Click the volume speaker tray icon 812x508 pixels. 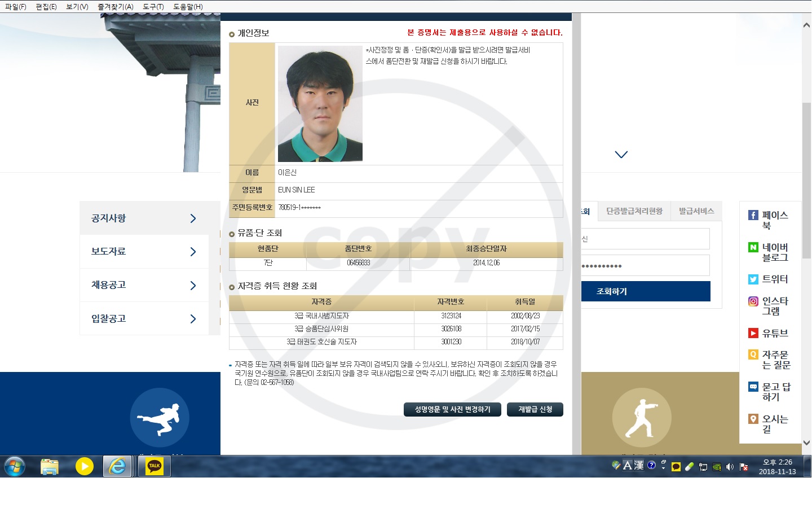[x=730, y=467]
